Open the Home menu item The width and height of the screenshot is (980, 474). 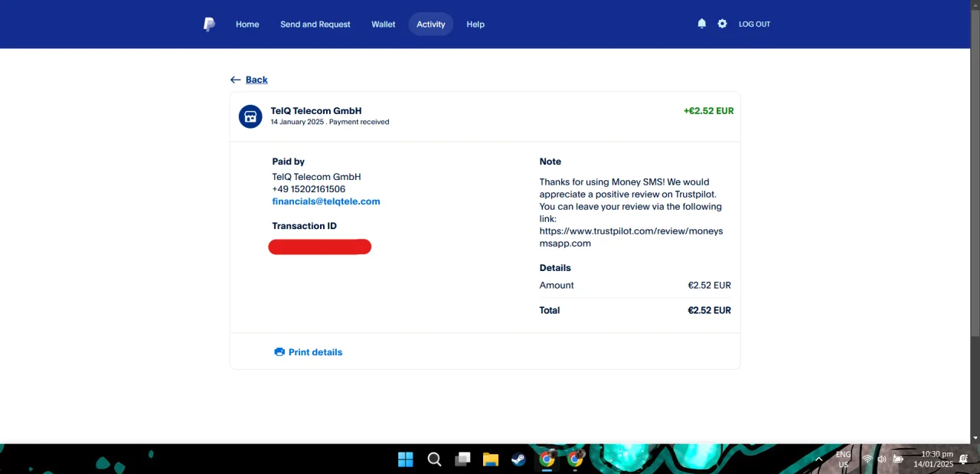(x=247, y=25)
